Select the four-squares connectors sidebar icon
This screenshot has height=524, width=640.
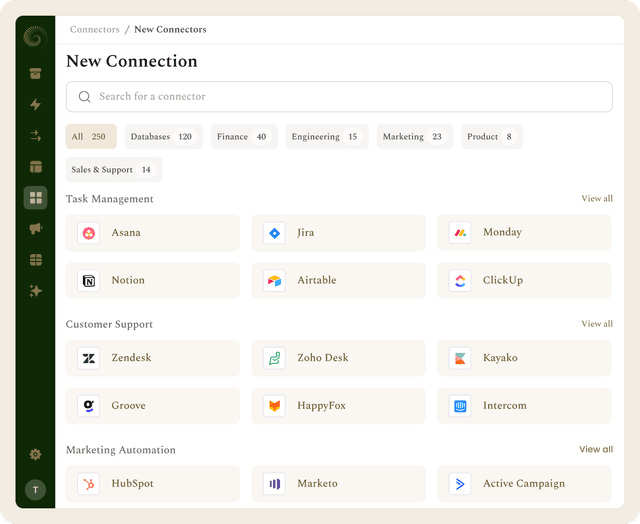point(36,198)
